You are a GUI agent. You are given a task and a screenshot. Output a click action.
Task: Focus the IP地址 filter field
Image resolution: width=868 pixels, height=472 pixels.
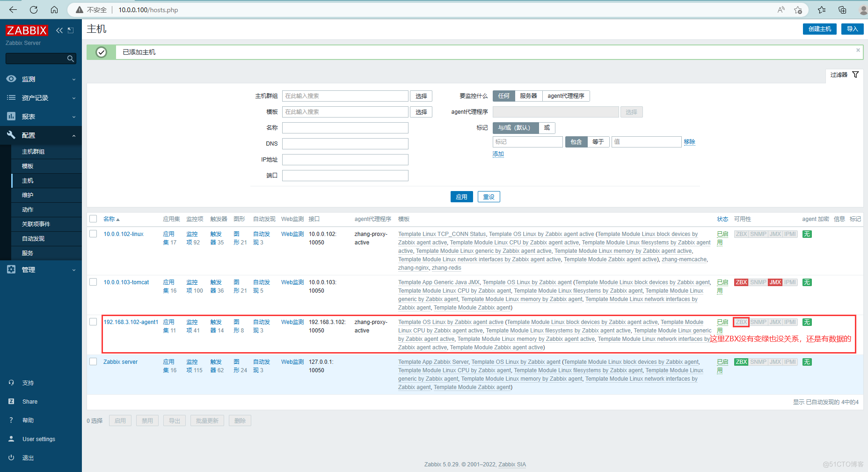coord(345,160)
